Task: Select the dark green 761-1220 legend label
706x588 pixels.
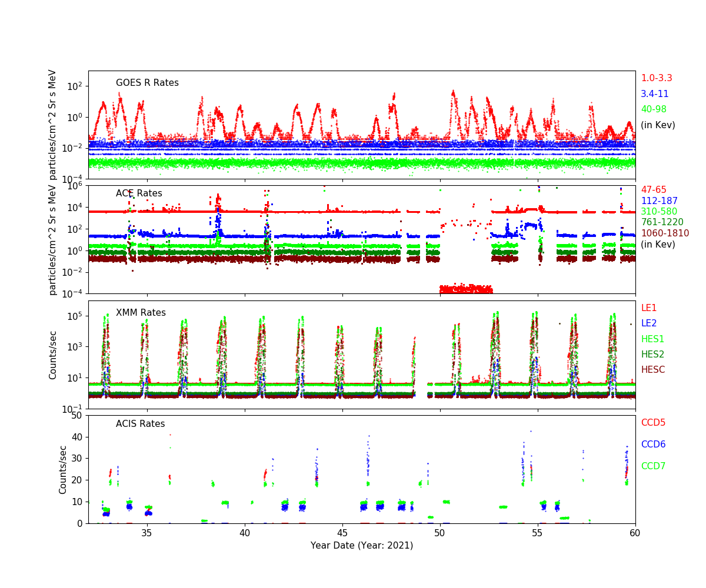Action: pyautogui.click(x=662, y=222)
